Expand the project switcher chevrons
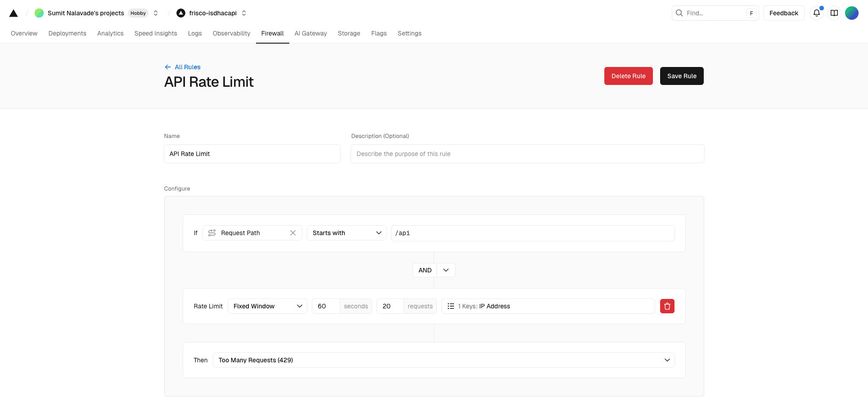The width and height of the screenshot is (868, 414). click(x=244, y=13)
